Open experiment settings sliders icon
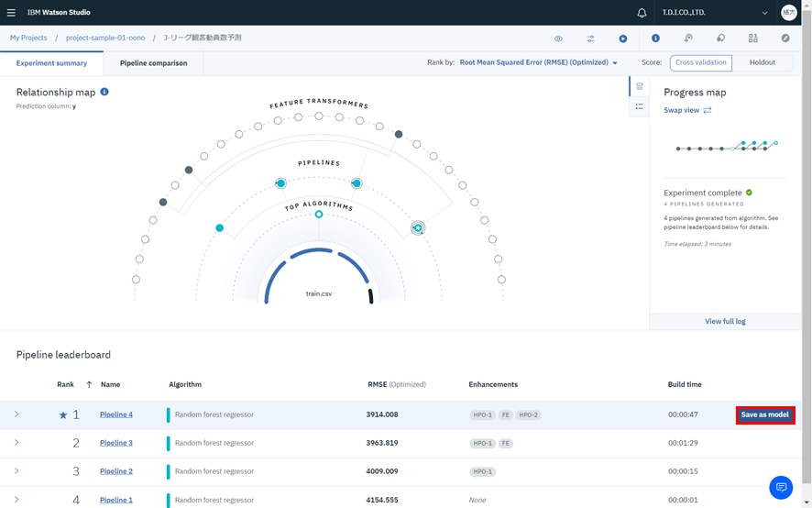This screenshot has height=508, width=812. pyautogui.click(x=591, y=39)
